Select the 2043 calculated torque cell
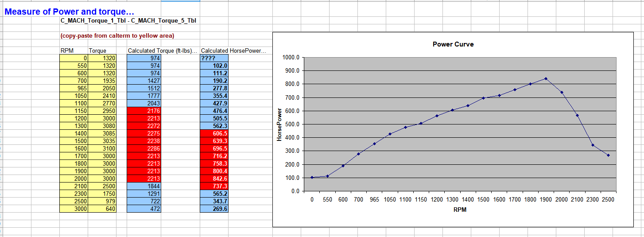 pos(144,103)
